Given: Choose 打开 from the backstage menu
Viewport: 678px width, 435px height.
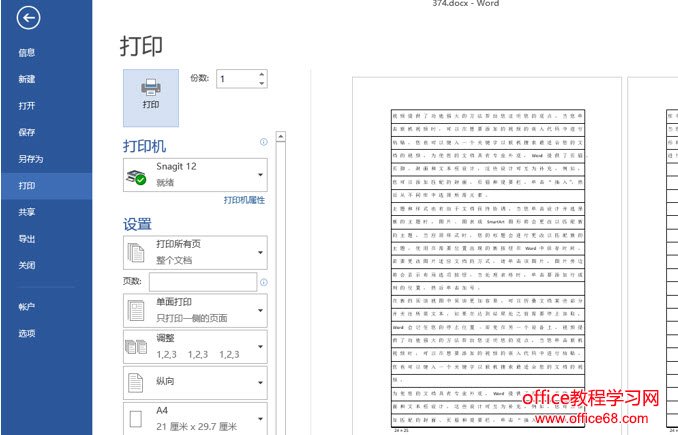Looking at the screenshot, I should tap(27, 106).
